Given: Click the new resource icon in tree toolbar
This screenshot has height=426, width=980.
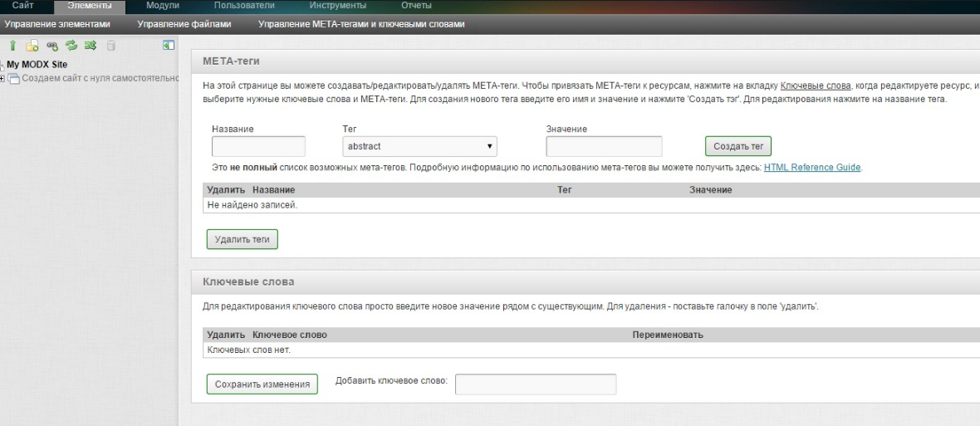Looking at the screenshot, I should coord(32,47).
